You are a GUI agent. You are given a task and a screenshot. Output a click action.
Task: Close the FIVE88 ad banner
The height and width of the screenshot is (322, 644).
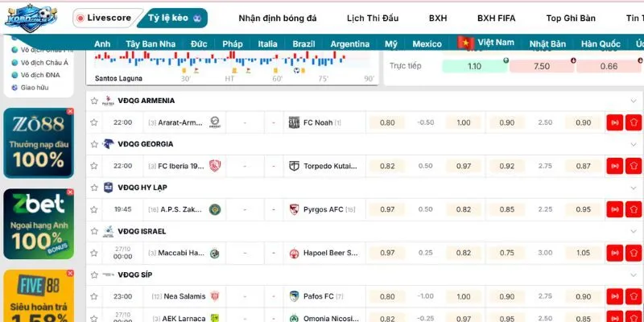coord(70,273)
